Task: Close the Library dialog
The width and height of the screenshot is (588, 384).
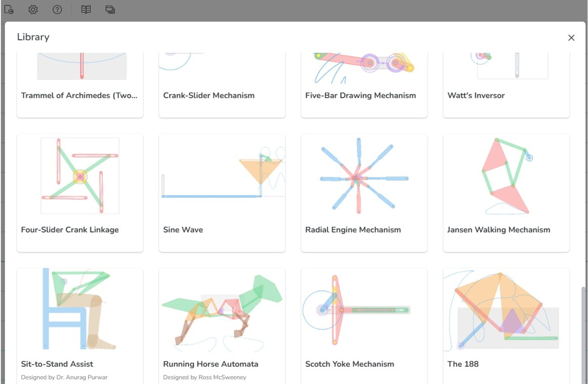Action: coord(571,38)
